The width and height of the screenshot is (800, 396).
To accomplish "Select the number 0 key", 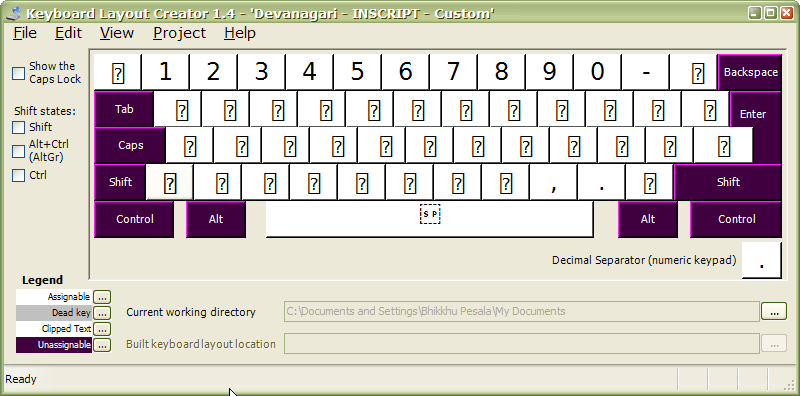I will pos(597,72).
